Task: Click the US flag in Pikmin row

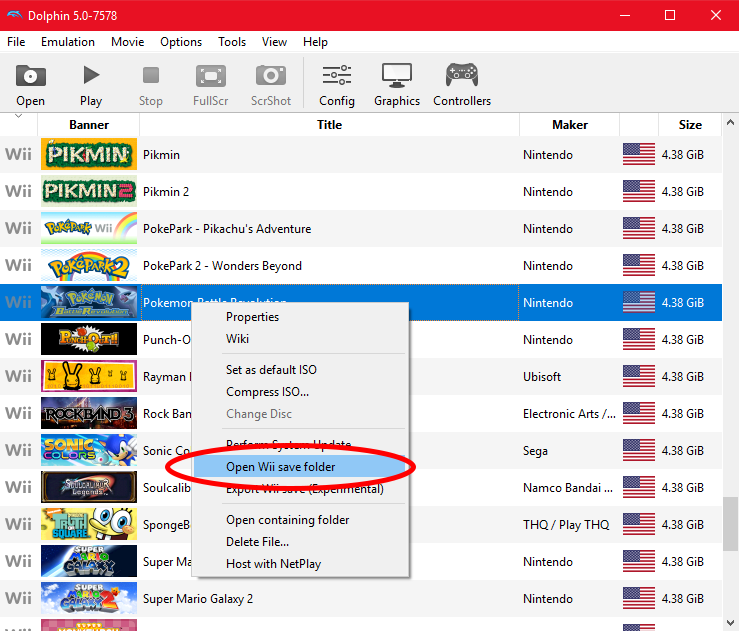Action: (x=638, y=155)
